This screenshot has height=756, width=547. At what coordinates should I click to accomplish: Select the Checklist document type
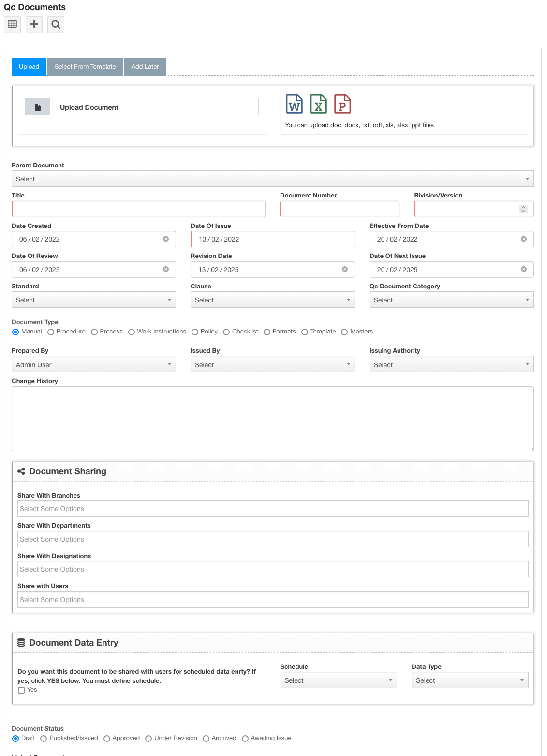tap(226, 332)
